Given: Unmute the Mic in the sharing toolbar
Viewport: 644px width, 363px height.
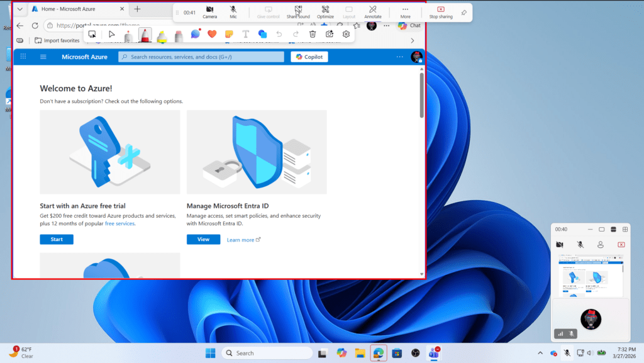Looking at the screenshot, I should (233, 13).
